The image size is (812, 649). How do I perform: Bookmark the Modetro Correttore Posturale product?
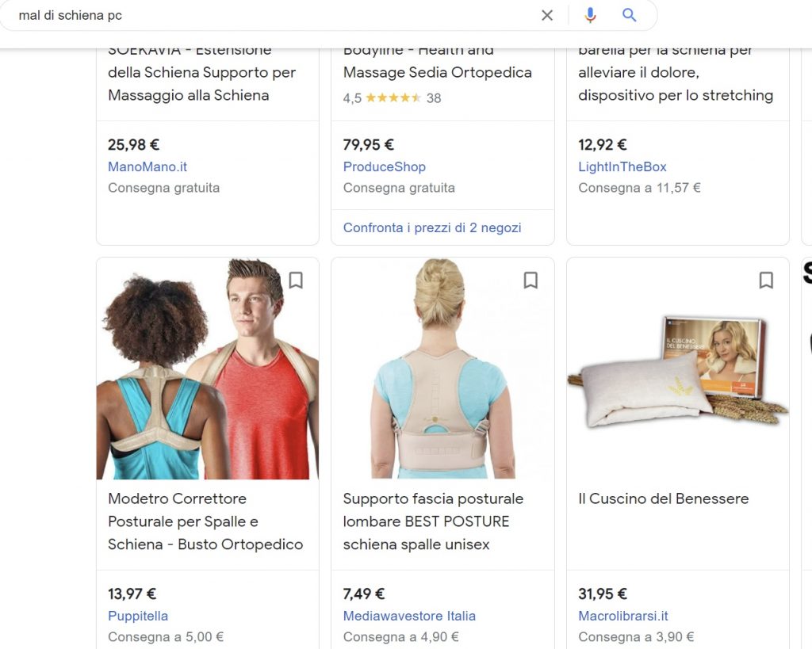point(296,280)
